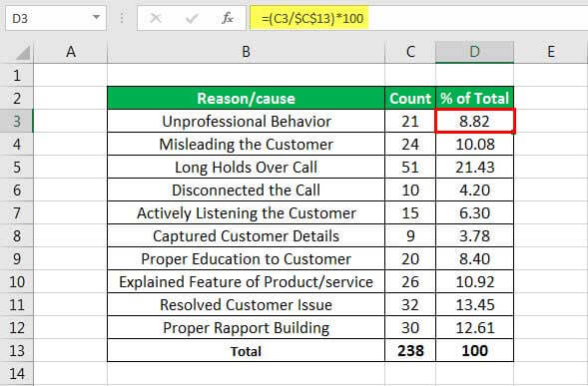The height and width of the screenshot is (386, 588).
Task: Click the Enter checkmark formula icon
Action: pyautogui.click(x=192, y=18)
